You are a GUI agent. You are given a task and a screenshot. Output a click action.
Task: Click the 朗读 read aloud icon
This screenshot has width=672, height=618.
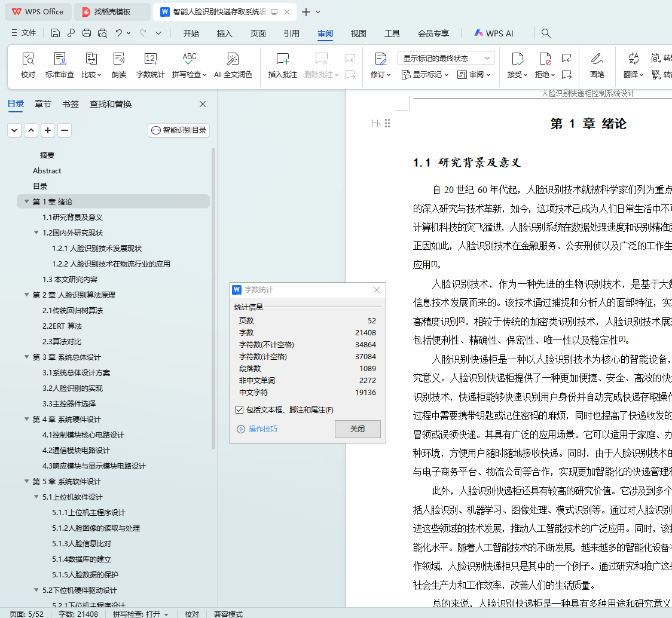click(119, 59)
